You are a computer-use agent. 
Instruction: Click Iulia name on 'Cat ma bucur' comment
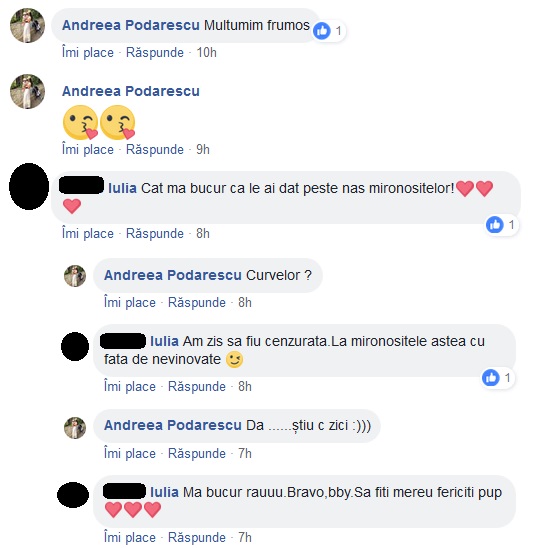click(x=122, y=188)
